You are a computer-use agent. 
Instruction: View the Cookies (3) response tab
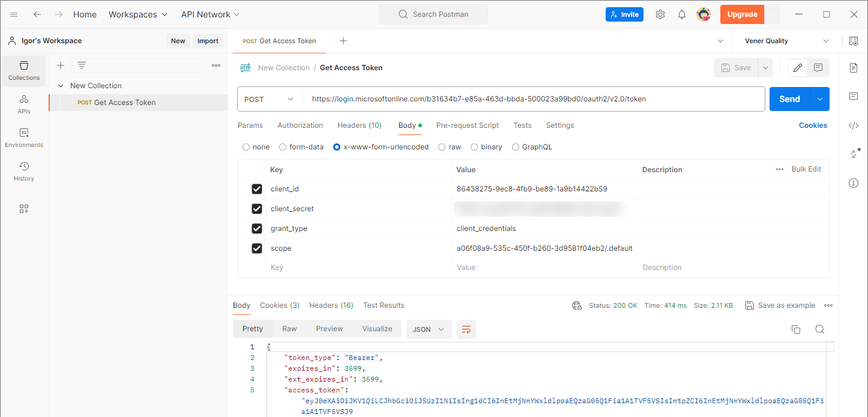280,305
